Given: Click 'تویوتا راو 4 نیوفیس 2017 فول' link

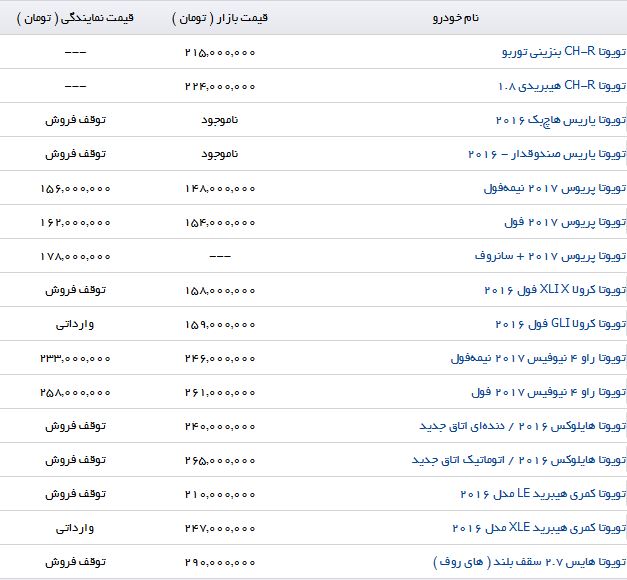Looking at the screenshot, I should coord(549,392).
